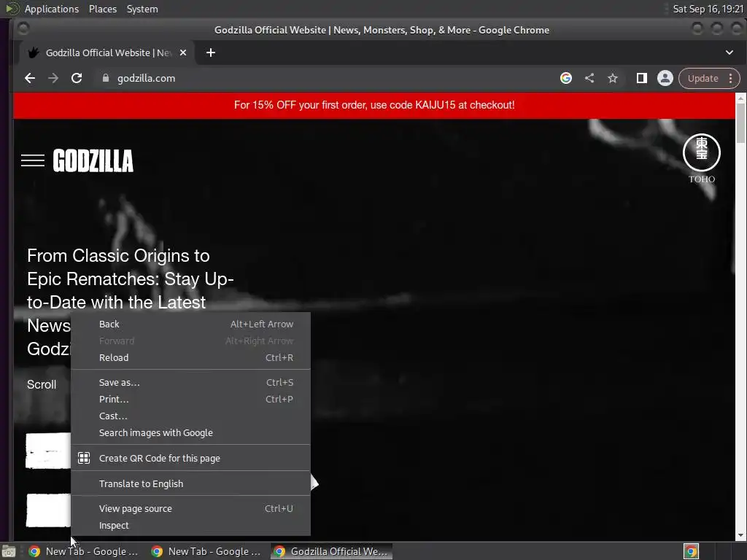Toggle the Chrome side panel icon

[642, 78]
